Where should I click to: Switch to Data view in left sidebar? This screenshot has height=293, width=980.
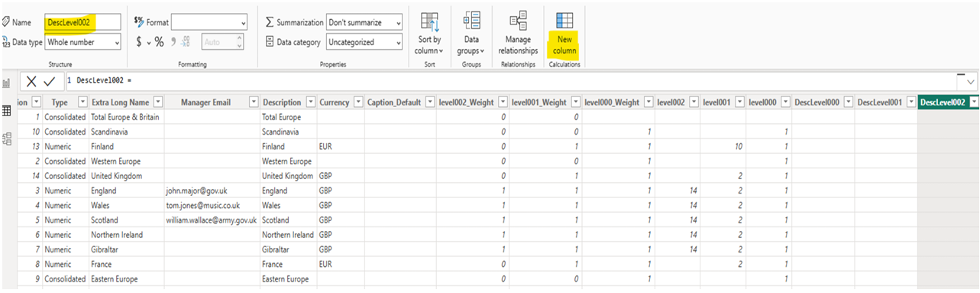coord(7,112)
